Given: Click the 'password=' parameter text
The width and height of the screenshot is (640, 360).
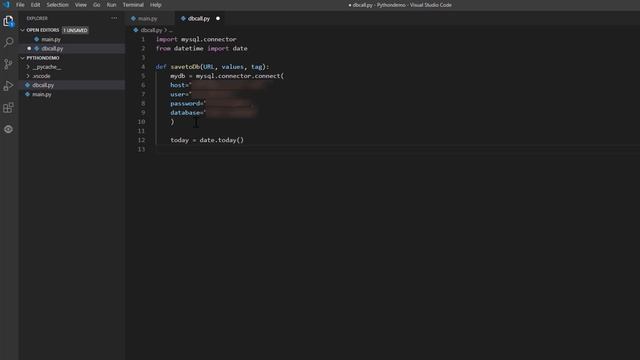Looking at the screenshot, I should 187,104.
